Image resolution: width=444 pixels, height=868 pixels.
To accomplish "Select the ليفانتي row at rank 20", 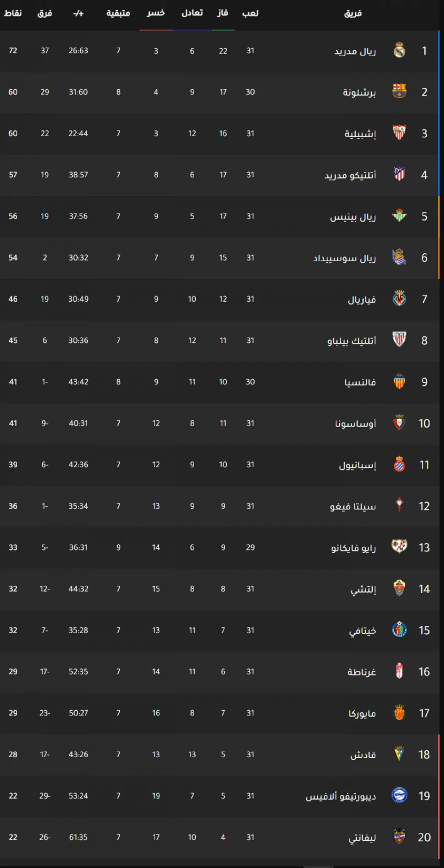I will (220, 837).
